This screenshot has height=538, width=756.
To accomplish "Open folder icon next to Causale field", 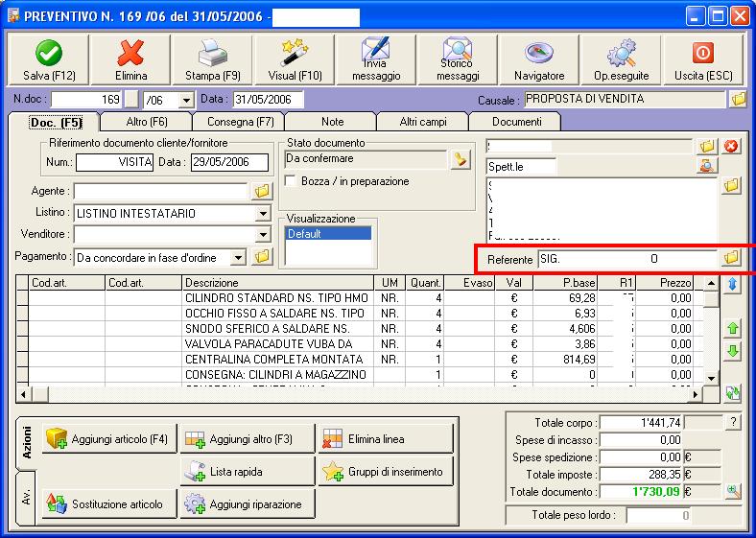I will (738, 100).
